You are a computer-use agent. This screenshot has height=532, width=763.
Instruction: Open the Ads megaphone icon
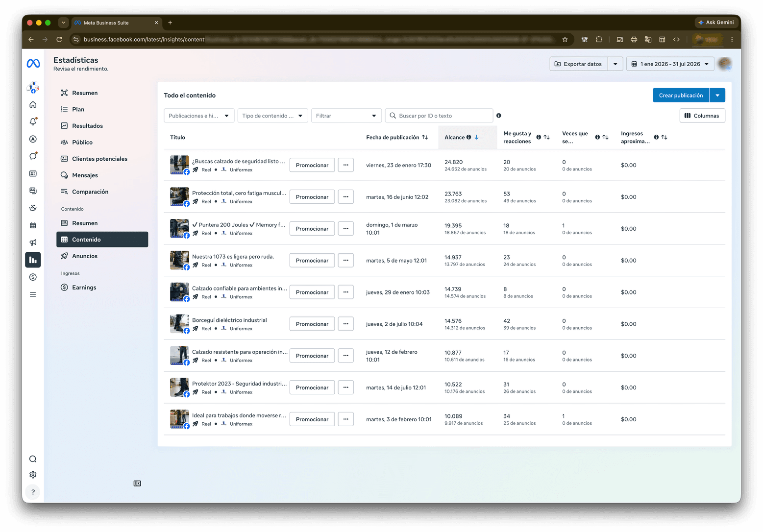click(x=33, y=242)
